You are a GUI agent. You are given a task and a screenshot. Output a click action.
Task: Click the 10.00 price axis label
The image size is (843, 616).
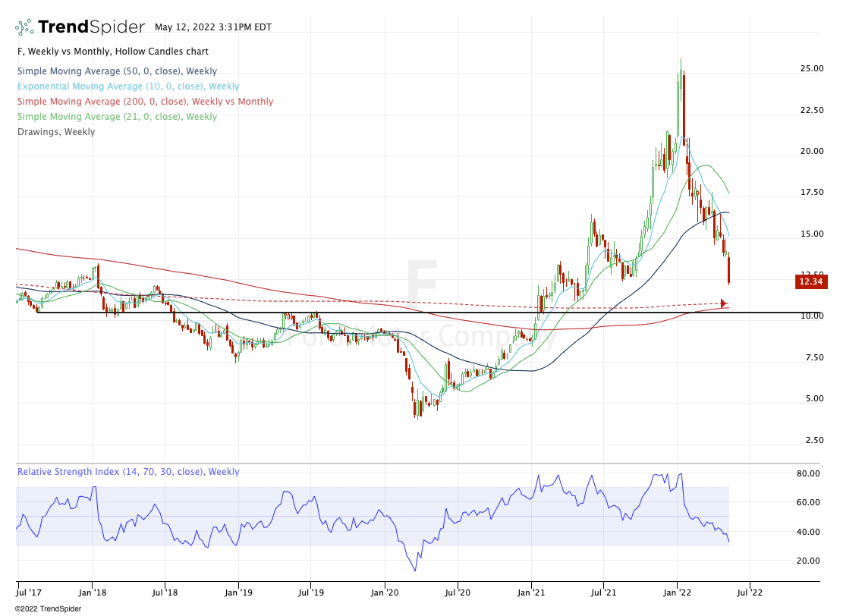point(811,316)
